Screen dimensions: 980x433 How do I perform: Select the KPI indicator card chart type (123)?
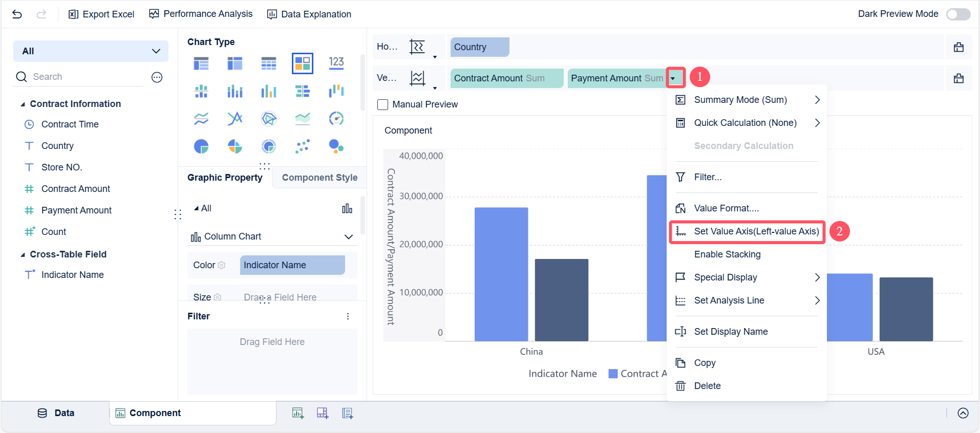[336, 63]
